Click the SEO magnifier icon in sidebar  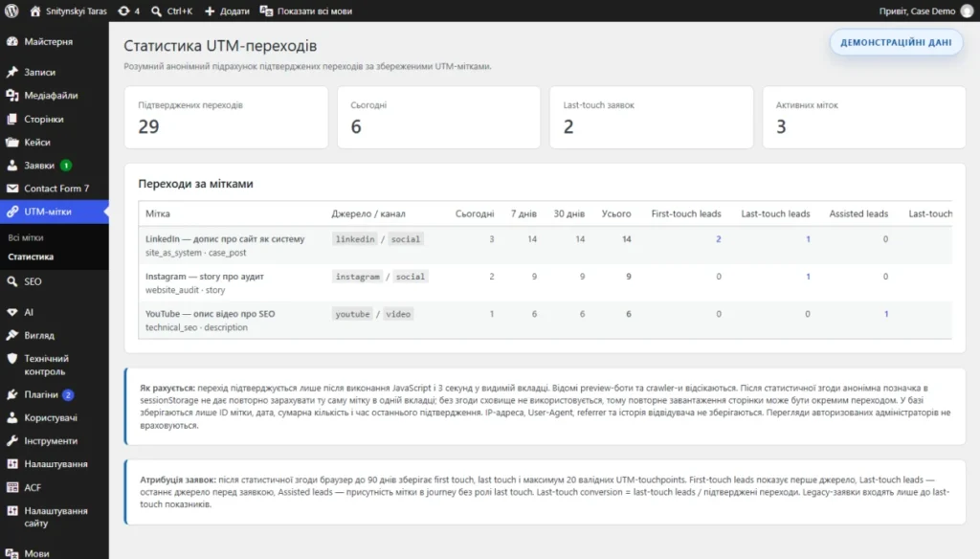11,281
